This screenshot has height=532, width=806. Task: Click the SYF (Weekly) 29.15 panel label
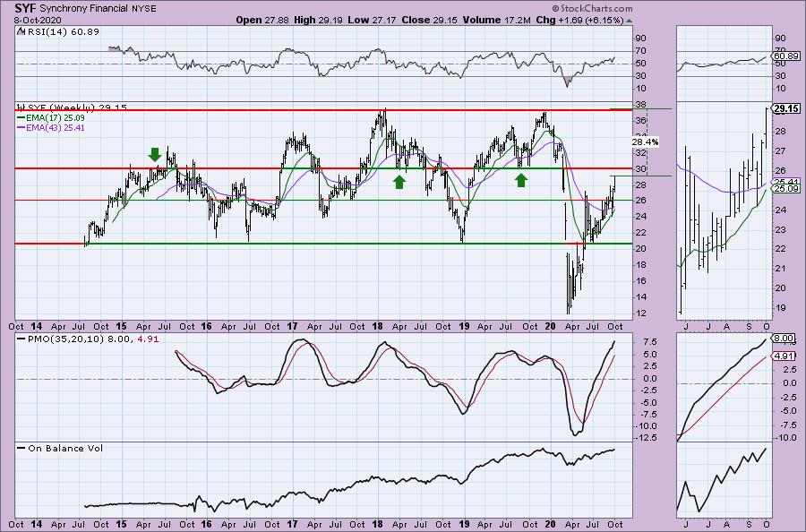click(76, 107)
